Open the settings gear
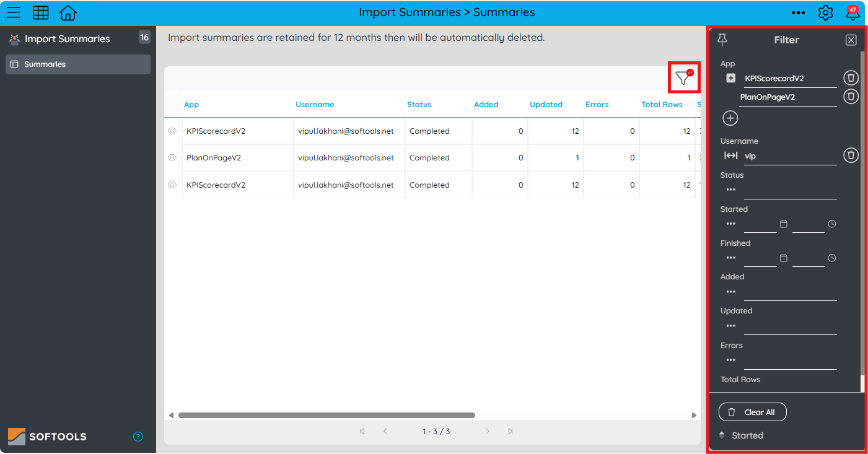This screenshot has width=868, height=454. (x=825, y=12)
